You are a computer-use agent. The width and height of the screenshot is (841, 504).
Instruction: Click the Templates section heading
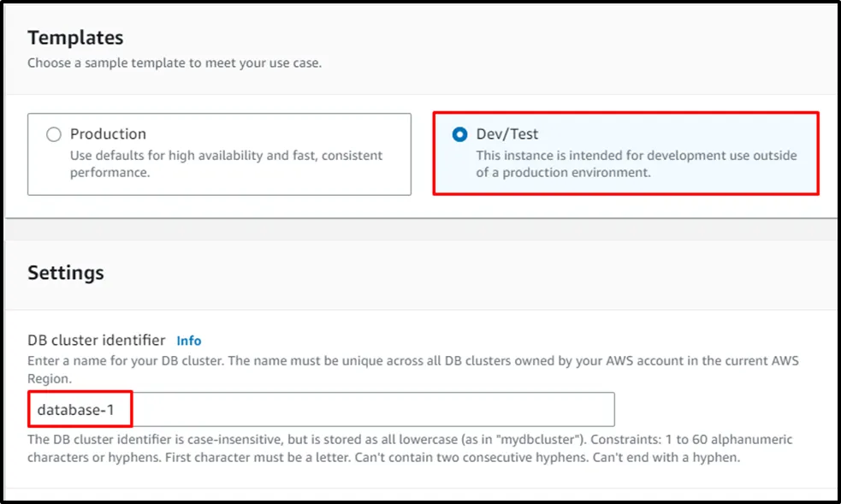[75, 38]
